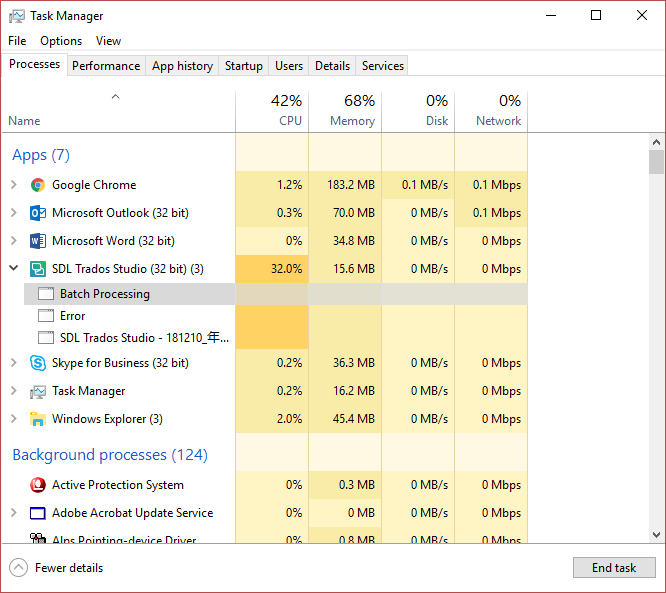Click the Fewer details link
The width and height of the screenshot is (666, 593).
69,568
